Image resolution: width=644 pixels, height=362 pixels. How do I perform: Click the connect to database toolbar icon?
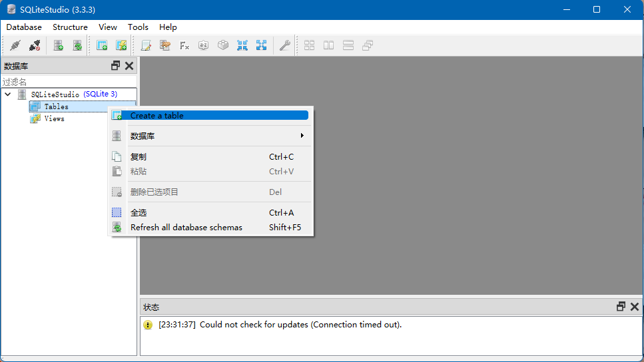coord(15,45)
